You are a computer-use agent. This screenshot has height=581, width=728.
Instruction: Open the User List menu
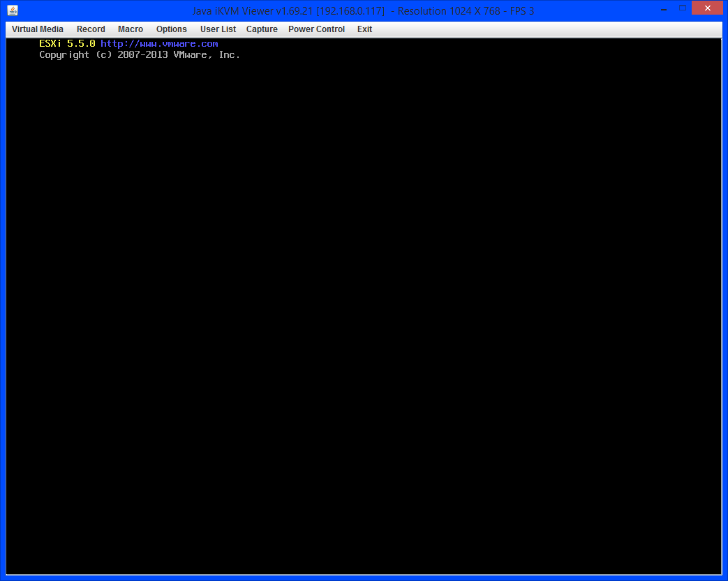[218, 29]
